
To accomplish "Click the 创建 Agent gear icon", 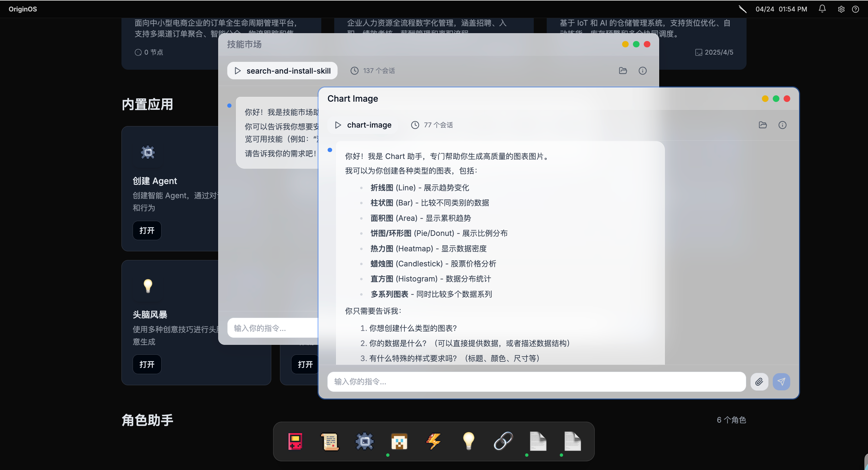I will click(148, 152).
